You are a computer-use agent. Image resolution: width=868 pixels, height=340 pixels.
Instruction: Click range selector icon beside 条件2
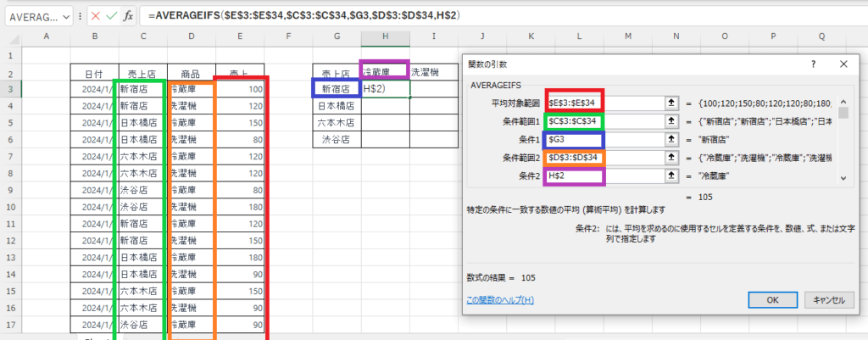tap(671, 176)
